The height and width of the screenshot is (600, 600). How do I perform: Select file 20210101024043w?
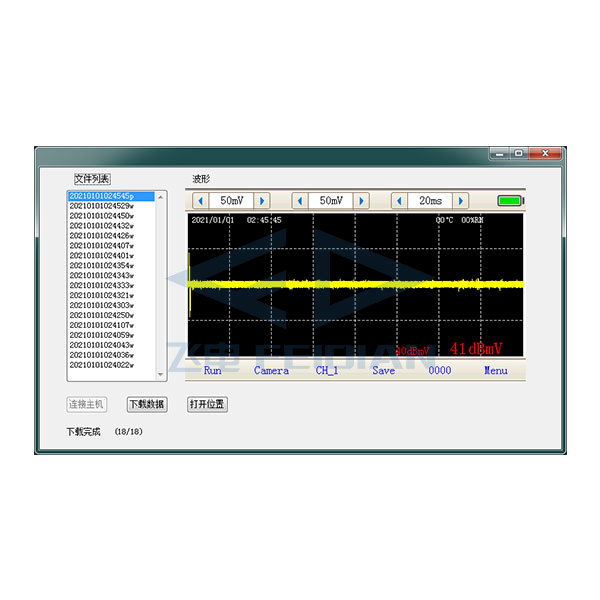pyautogui.click(x=111, y=345)
